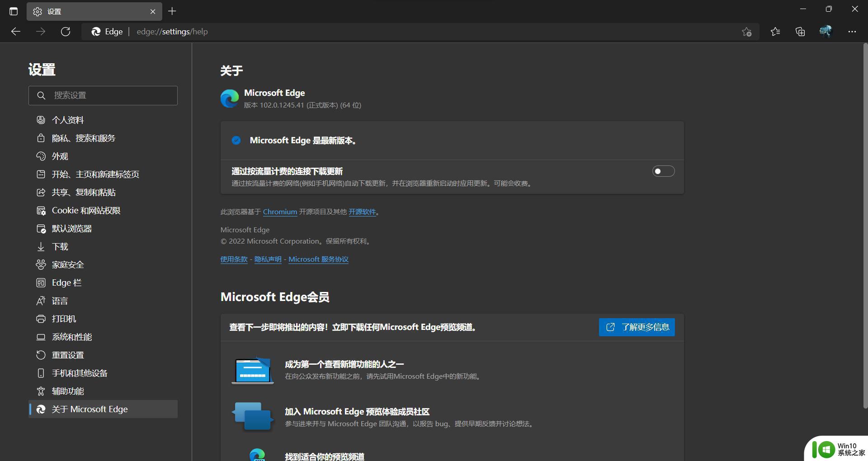Click the 辅助功能 accessibility icon

pos(41,391)
